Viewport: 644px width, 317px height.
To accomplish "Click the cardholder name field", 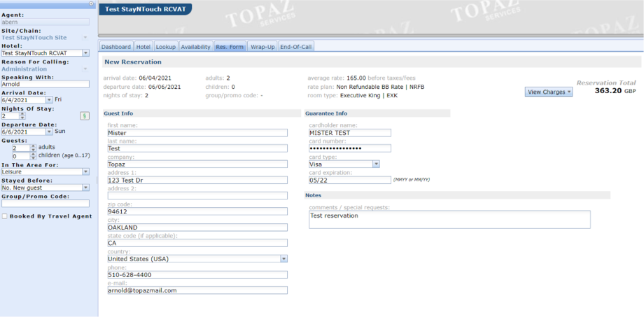I will [350, 133].
